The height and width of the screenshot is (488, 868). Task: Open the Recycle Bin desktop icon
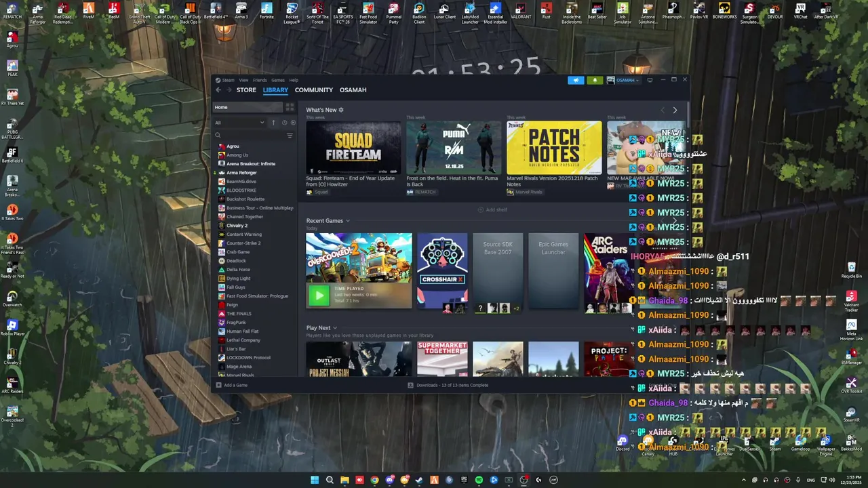click(x=851, y=270)
